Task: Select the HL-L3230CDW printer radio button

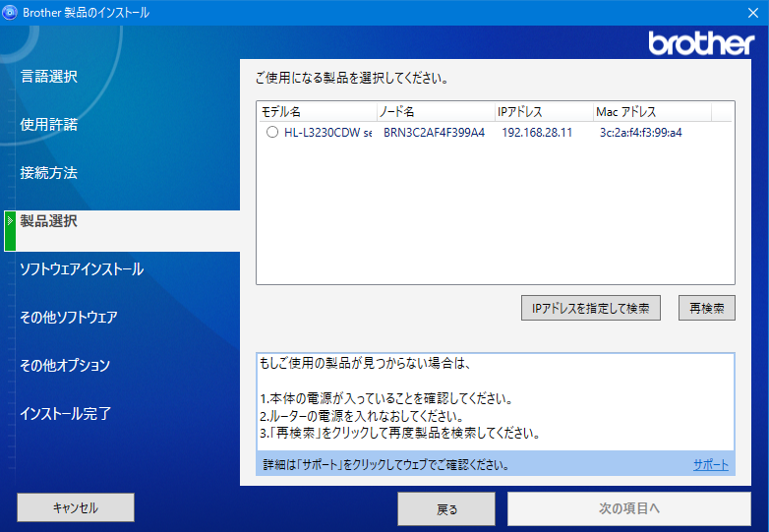Action: pos(272,133)
